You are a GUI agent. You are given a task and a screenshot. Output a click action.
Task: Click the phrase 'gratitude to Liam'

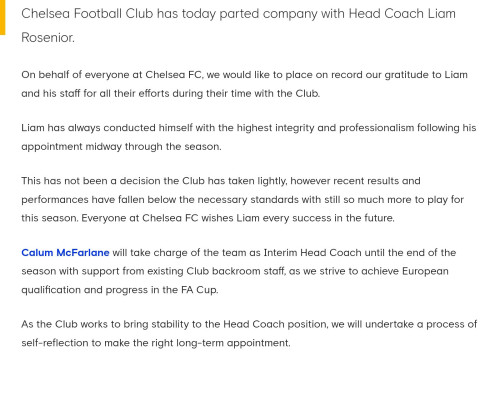(x=426, y=75)
